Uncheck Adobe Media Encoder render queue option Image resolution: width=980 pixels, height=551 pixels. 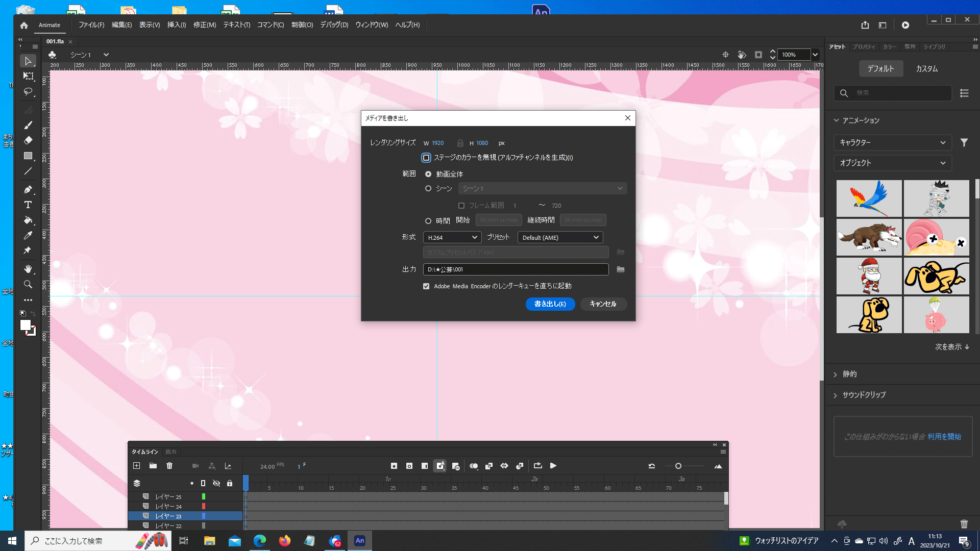click(426, 286)
